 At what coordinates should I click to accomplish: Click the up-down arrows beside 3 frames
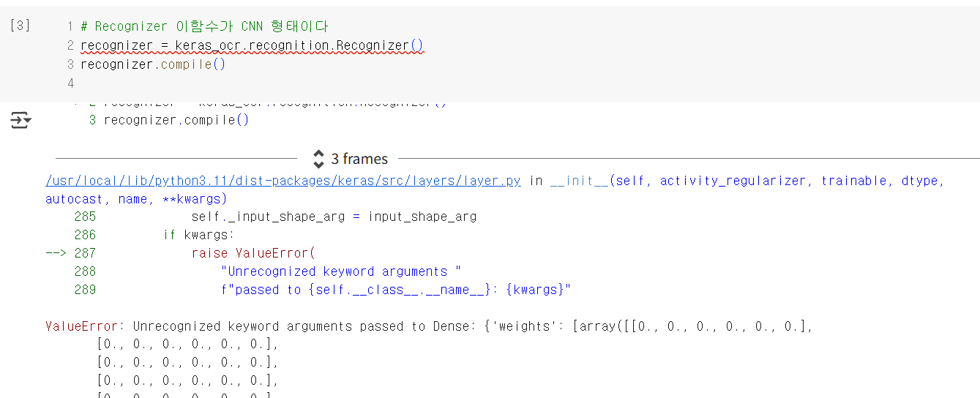pos(318,159)
